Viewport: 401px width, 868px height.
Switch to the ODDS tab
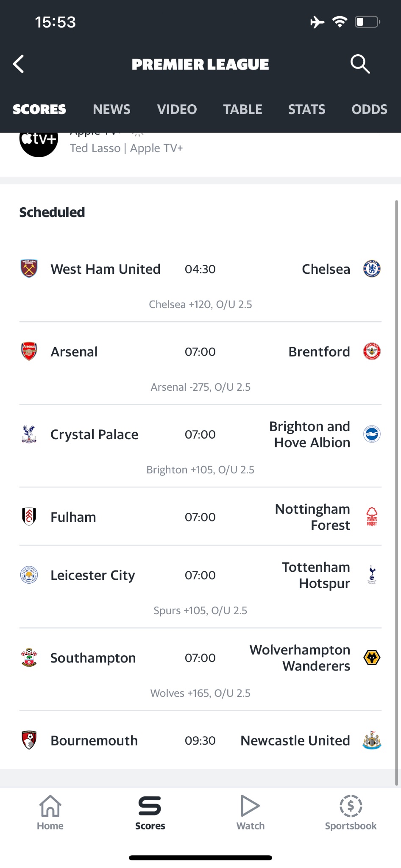pos(369,109)
